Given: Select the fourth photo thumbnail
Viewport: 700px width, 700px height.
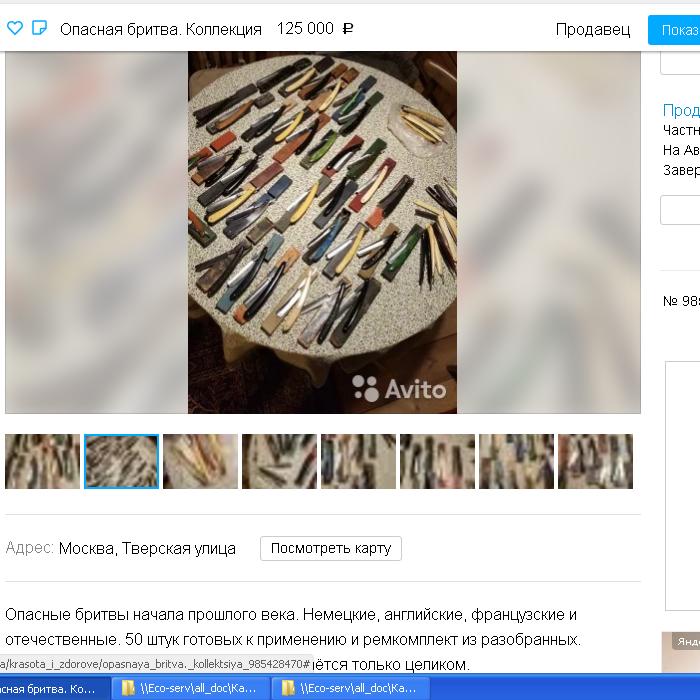Looking at the screenshot, I should (x=279, y=461).
